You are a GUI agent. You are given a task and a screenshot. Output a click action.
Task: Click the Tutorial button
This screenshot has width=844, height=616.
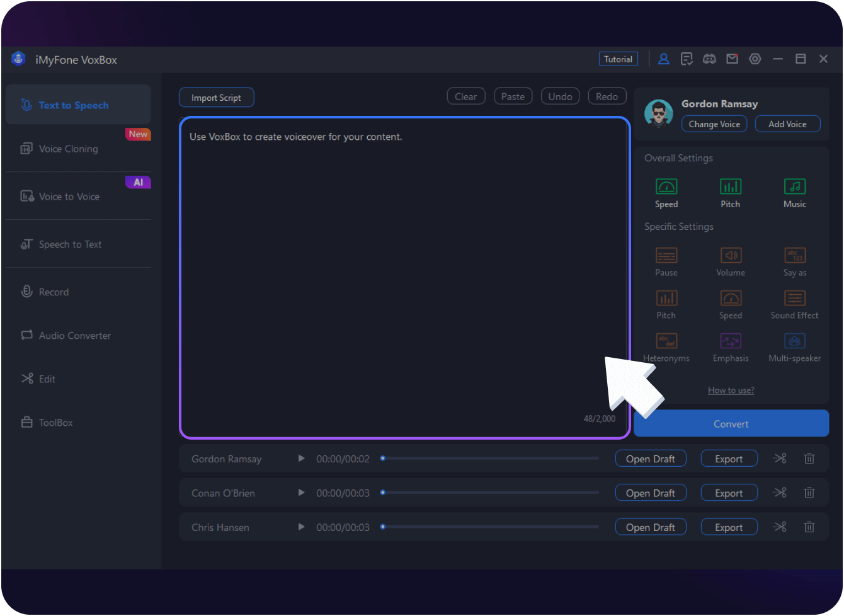618,59
